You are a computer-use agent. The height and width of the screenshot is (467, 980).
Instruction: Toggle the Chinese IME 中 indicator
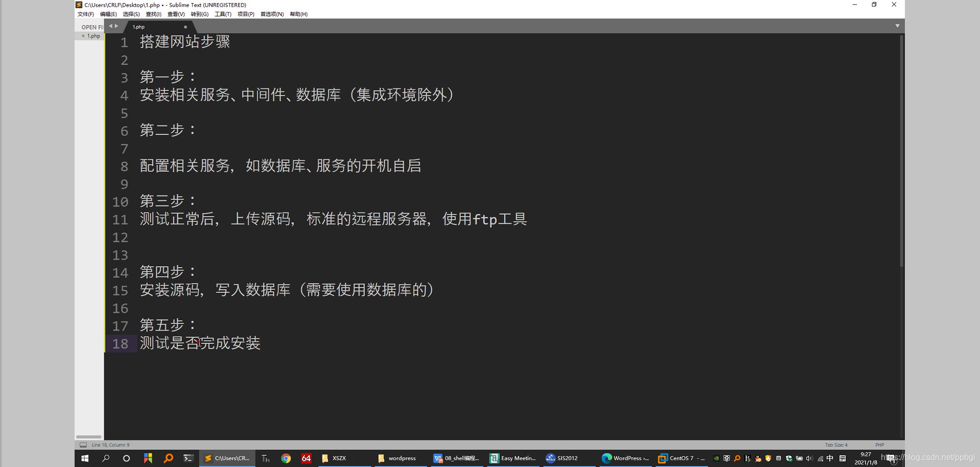tap(830, 458)
